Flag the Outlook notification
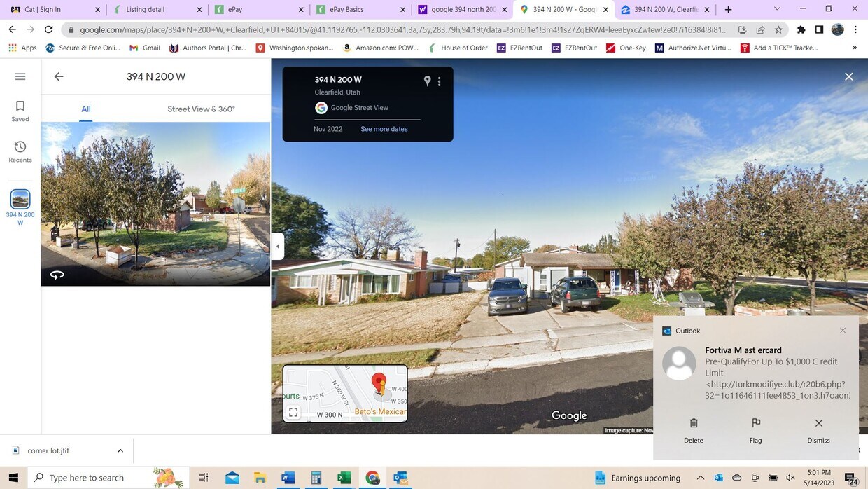This screenshot has width=868, height=489. tap(756, 427)
